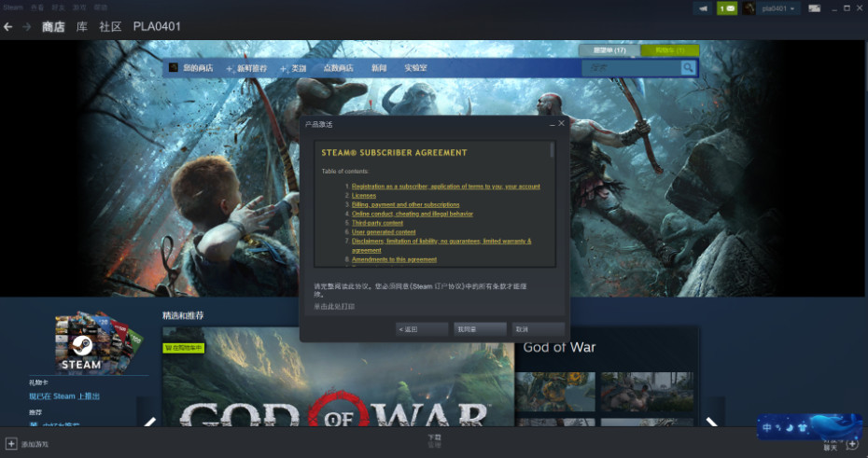Open second God of War screenshot thumbnail

[x=647, y=391]
